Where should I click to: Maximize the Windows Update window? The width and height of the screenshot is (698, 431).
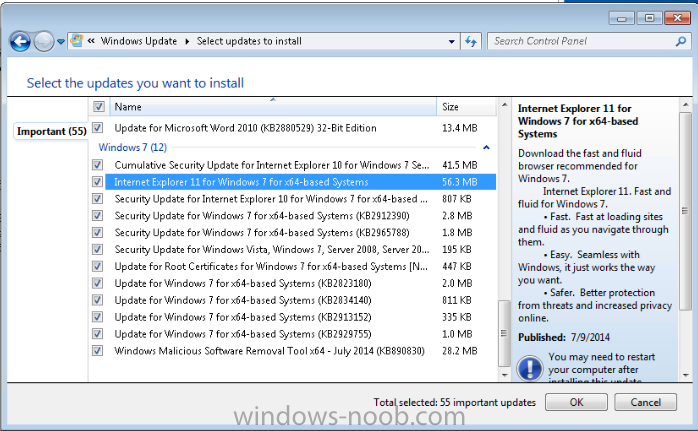click(649, 18)
